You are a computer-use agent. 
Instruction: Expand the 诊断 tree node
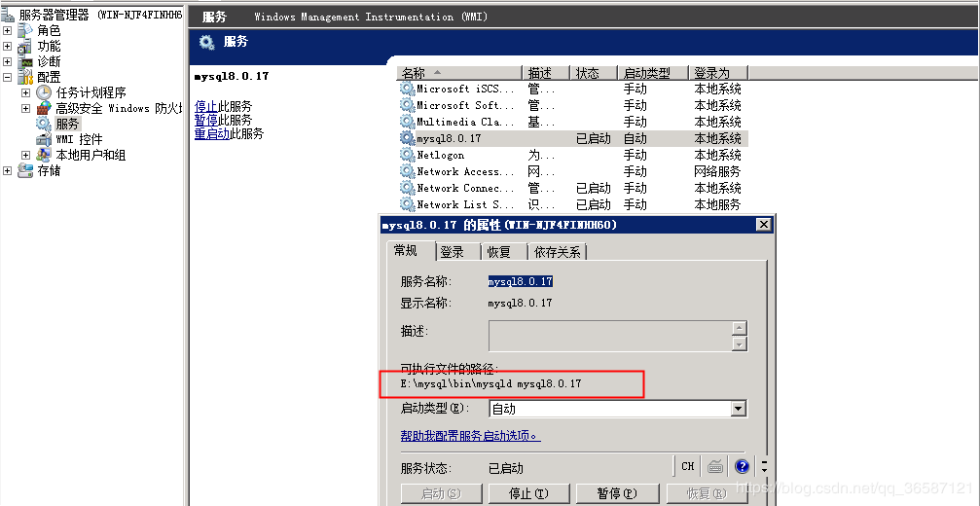point(7,62)
